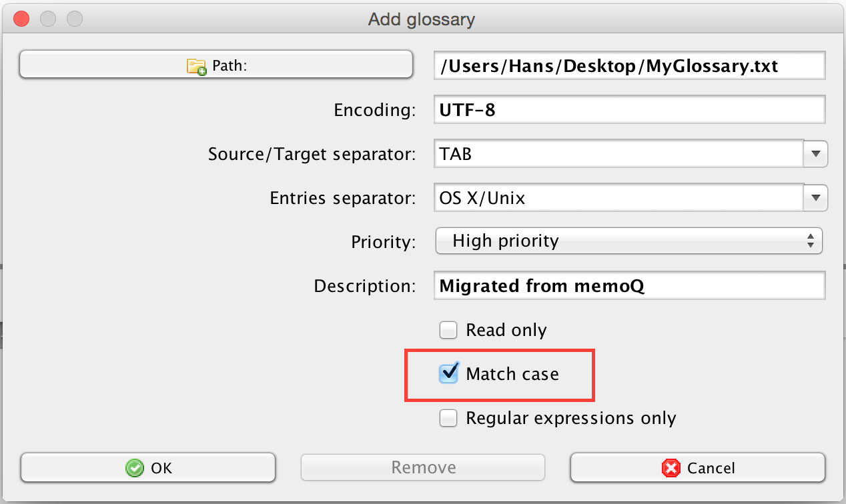This screenshot has width=846, height=504.
Task: Click the green checkmark OK icon
Action: [x=135, y=468]
